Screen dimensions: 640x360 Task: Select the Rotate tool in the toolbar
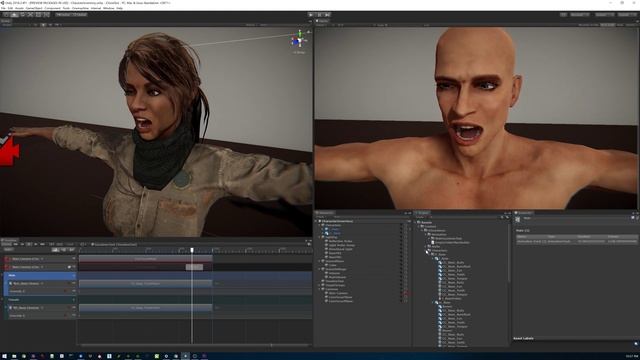tap(22, 15)
